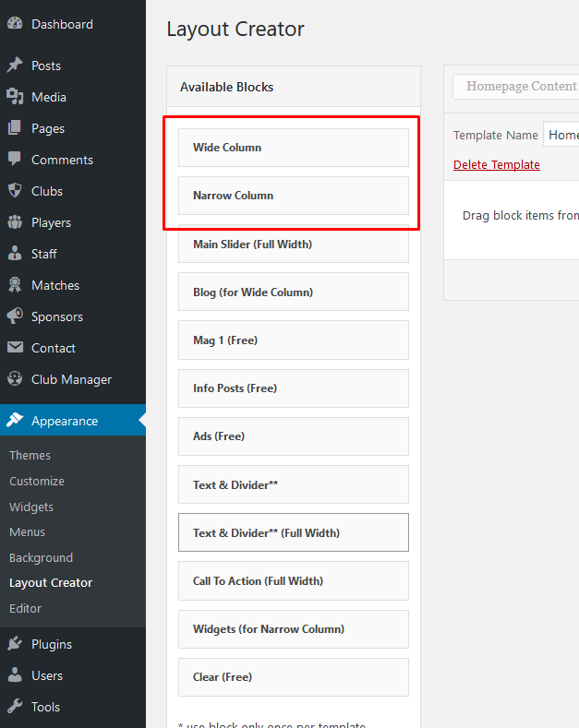Click the Appearance paintbrush icon
Viewport: 579px width, 728px height.
(x=15, y=420)
